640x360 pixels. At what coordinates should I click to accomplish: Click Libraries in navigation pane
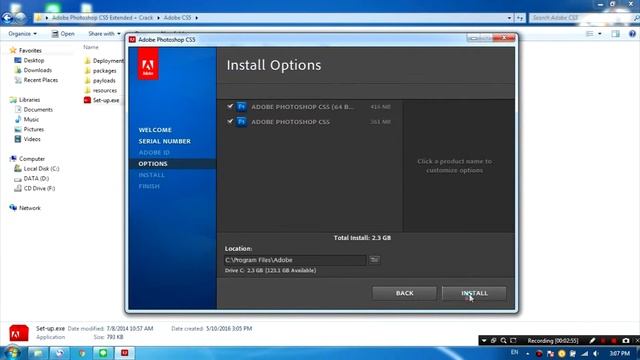(25, 100)
